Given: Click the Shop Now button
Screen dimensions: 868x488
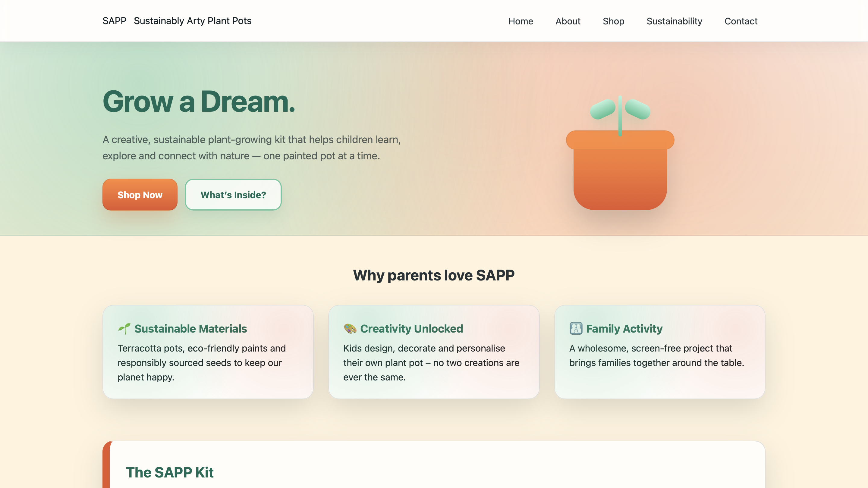Looking at the screenshot, I should (140, 194).
